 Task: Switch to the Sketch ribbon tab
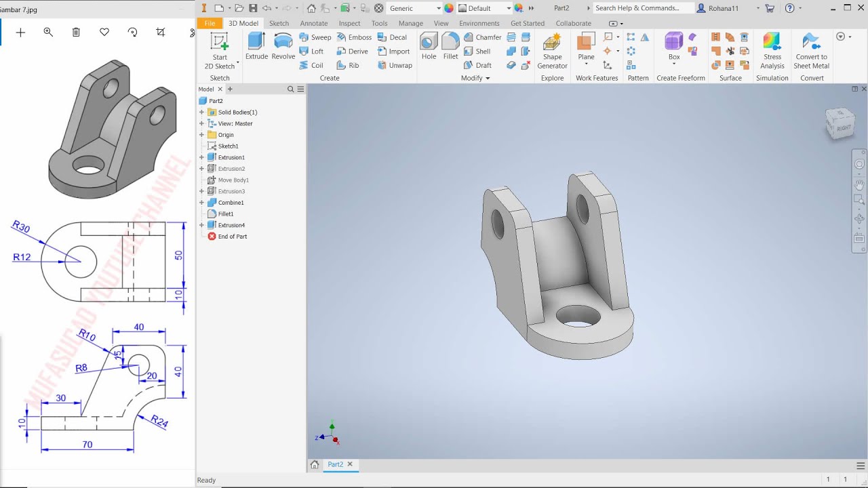pyautogui.click(x=279, y=23)
